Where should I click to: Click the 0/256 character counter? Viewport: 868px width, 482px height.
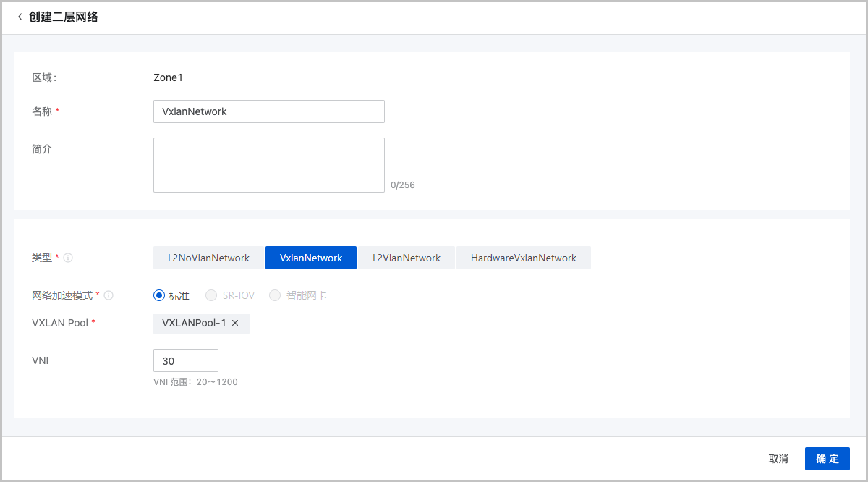[x=403, y=185]
